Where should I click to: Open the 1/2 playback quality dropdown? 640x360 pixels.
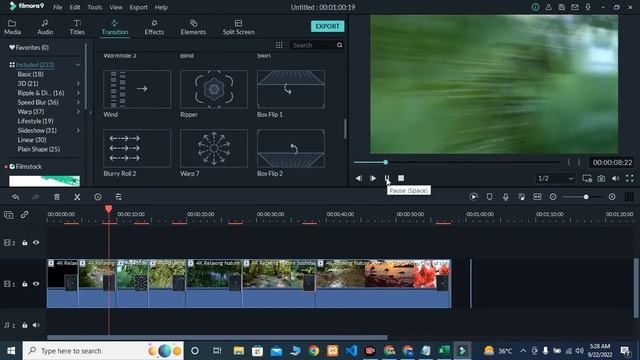[x=556, y=178]
